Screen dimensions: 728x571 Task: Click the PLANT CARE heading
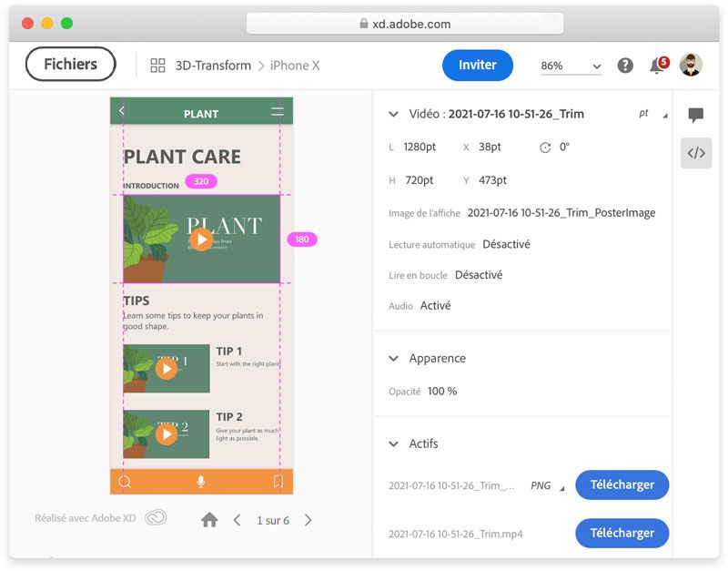(x=182, y=157)
